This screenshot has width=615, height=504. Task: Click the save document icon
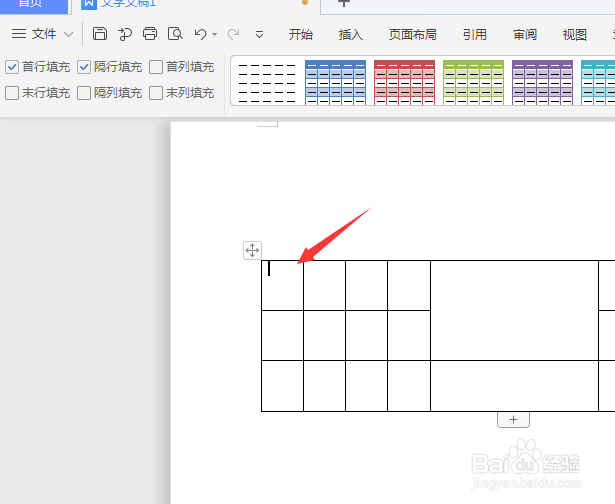(x=100, y=34)
